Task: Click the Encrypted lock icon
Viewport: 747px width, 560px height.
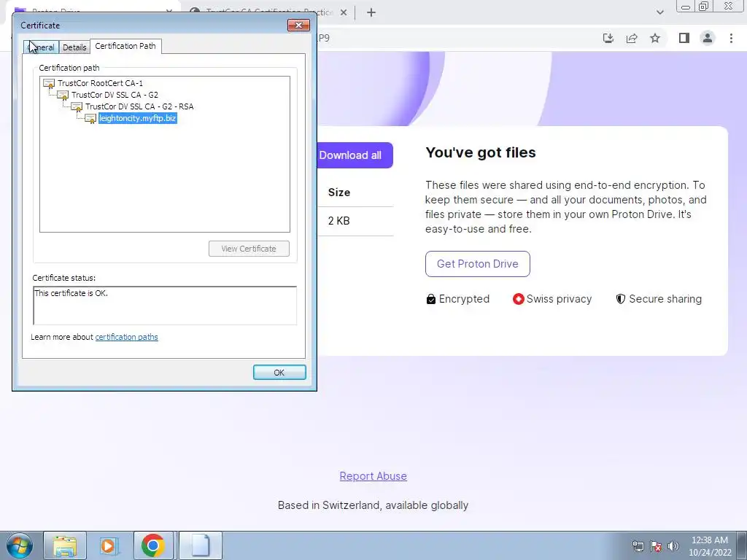Action: [430, 299]
